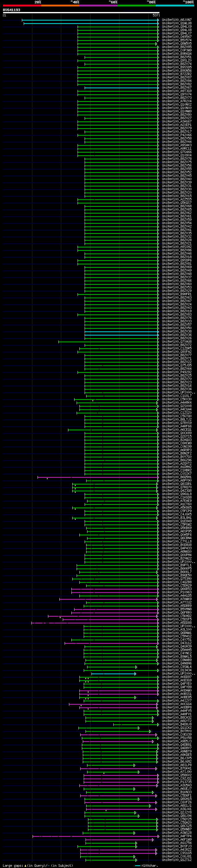This screenshot has width=197, height=868.
Task: Select the UniRef100_B6KKP5 label
Action: [x=177, y=568]
